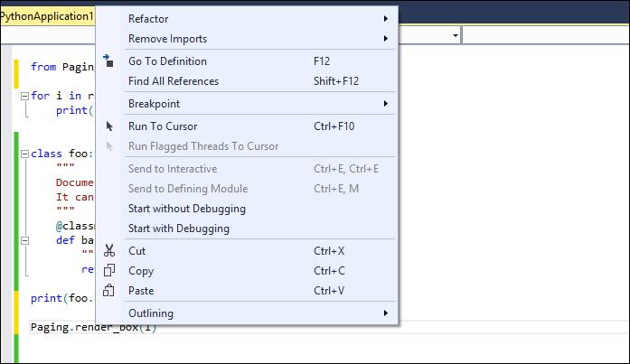Select Go To Definition menu entry
The image size is (630, 364).
[x=167, y=61]
